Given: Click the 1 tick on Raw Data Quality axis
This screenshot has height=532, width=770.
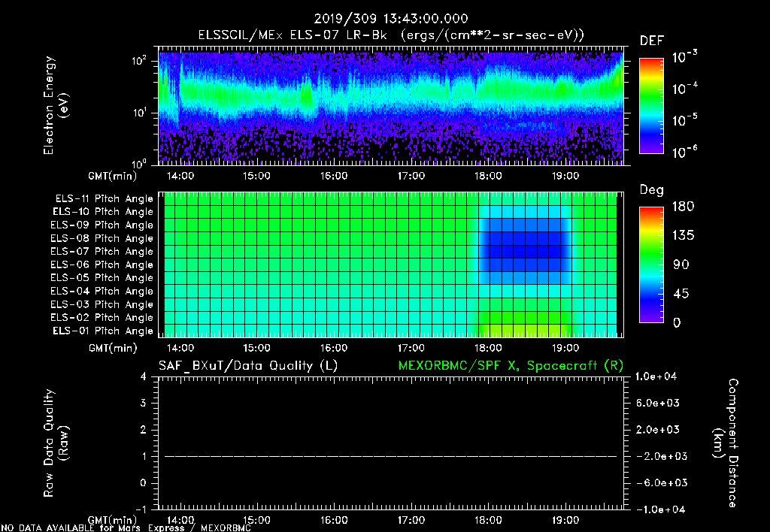Looking at the screenshot, I should click(x=144, y=456).
